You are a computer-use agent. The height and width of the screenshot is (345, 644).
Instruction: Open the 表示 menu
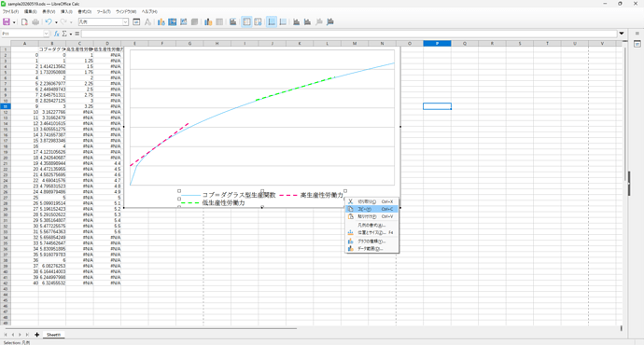[49, 12]
